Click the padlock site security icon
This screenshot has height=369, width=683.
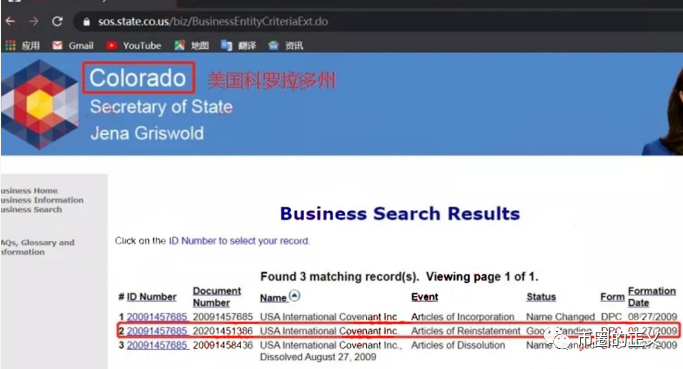point(86,21)
